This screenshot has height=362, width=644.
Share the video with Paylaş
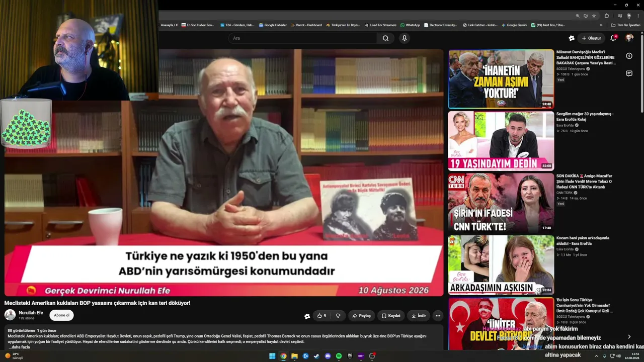[x=361, y=316]
